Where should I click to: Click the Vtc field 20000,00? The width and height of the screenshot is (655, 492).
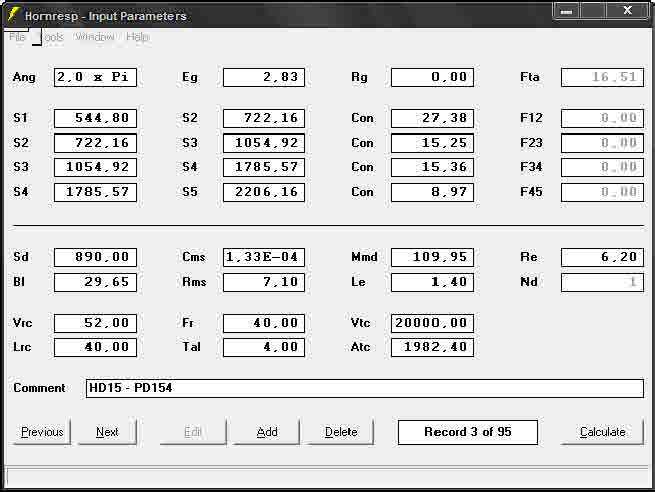[x=432, y=323]
